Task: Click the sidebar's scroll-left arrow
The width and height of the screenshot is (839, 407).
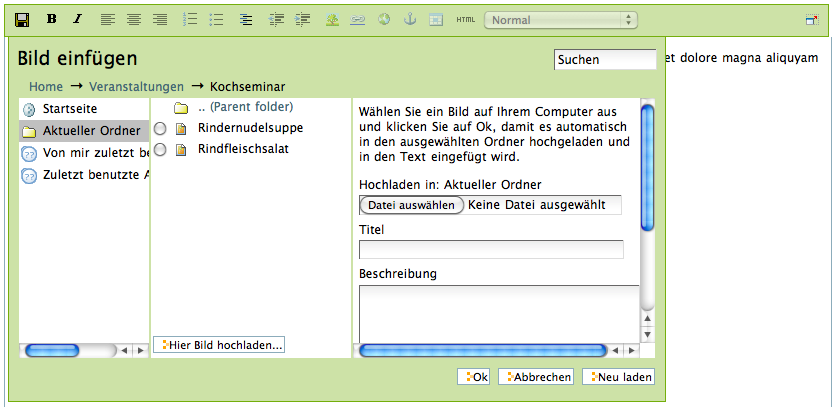Action: pyautogui.click(x=124, y=351)
